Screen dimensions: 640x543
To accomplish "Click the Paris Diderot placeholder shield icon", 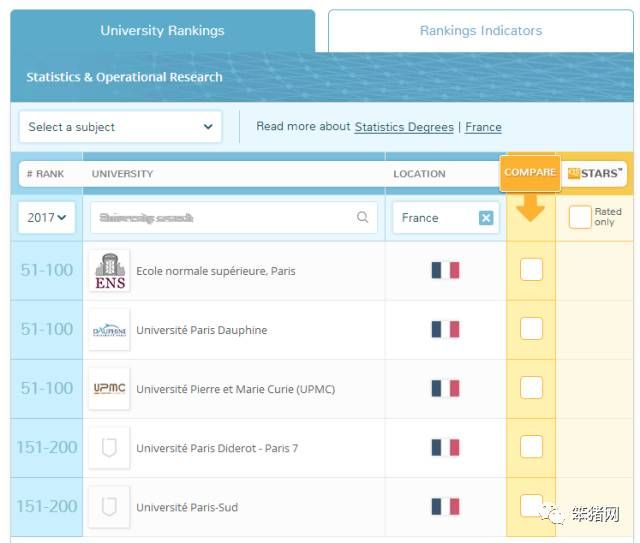I will pos(109,448).
